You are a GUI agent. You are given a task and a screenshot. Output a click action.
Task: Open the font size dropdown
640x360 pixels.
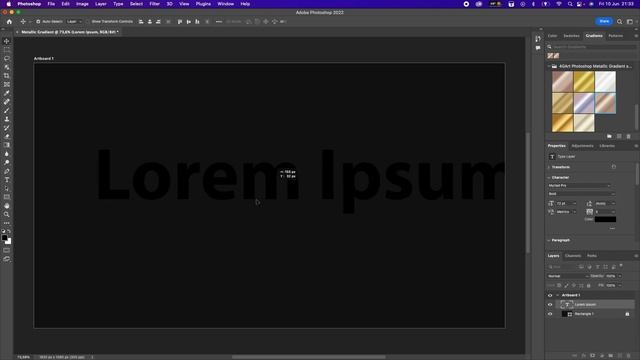tap(575, 203)
